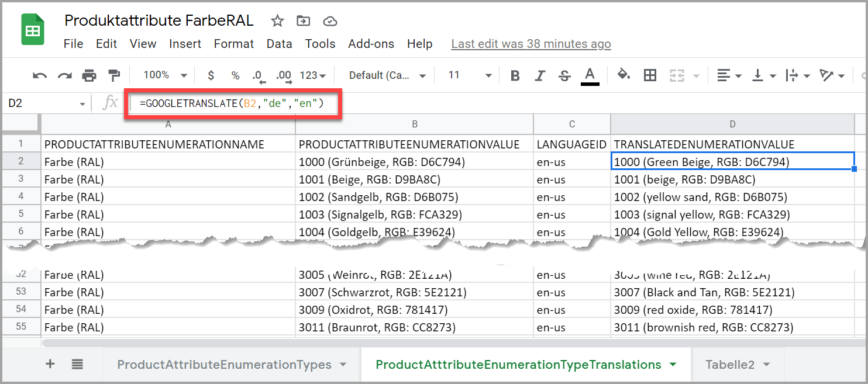Open the text color picker
The width and height of the screenshot is (868, 384).
coord(590,75)
